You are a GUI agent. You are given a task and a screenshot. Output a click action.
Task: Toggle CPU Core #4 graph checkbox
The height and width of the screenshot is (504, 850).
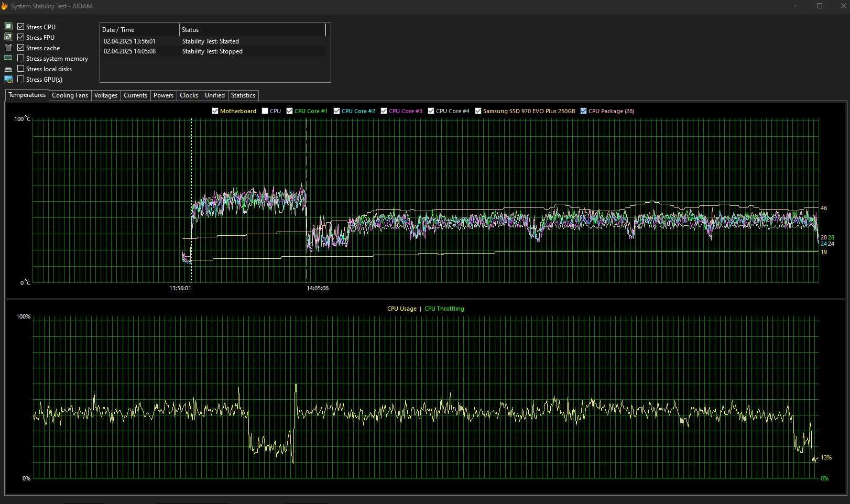coord(431,111)
